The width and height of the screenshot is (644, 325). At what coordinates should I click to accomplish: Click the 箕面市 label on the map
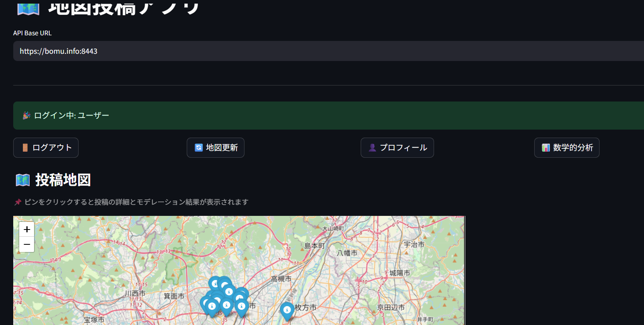(x=174, y=296)
